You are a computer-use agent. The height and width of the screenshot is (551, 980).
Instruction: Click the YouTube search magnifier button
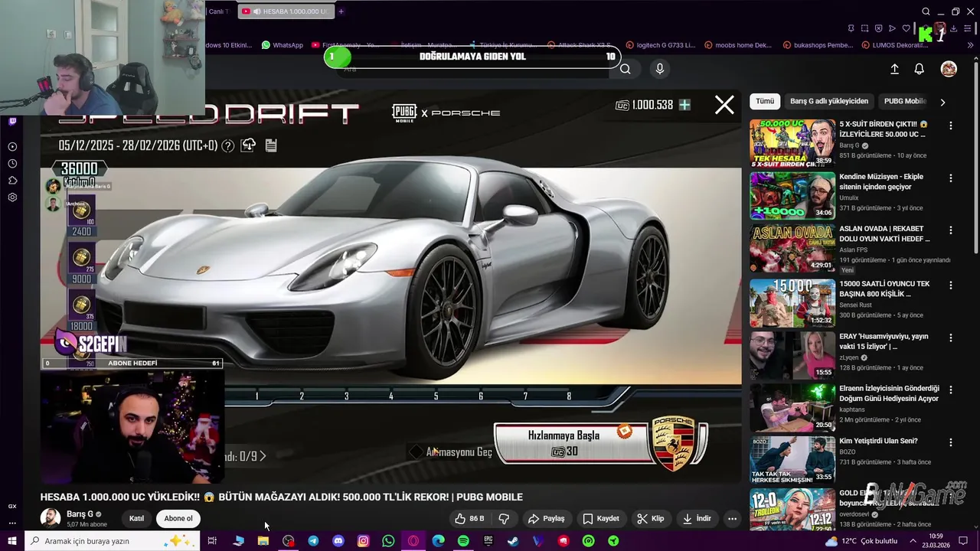[626, 69]
